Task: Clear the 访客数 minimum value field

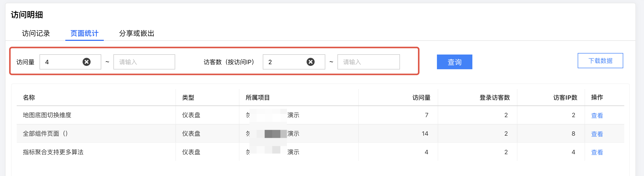Action: tap(310, 62)
